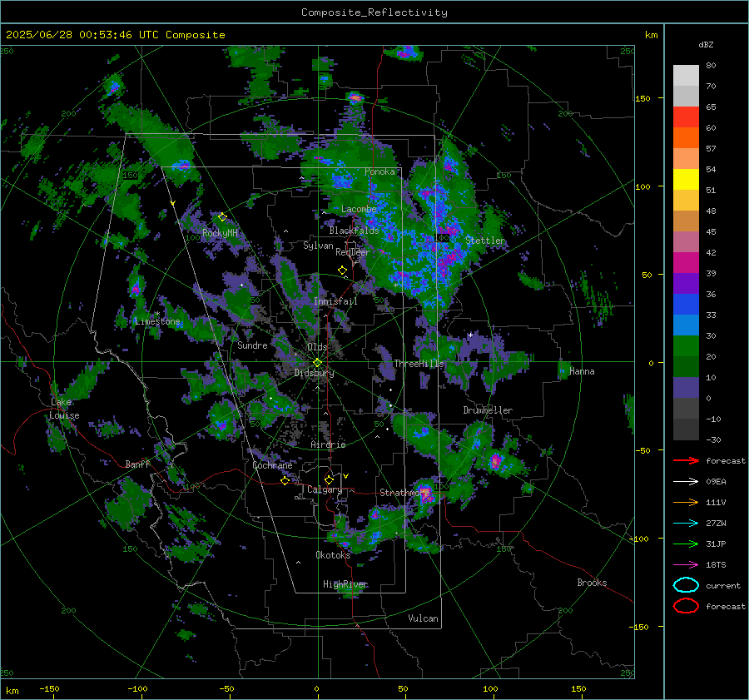Select the white 09EA arrow symbol

click(x=686, y=482)
